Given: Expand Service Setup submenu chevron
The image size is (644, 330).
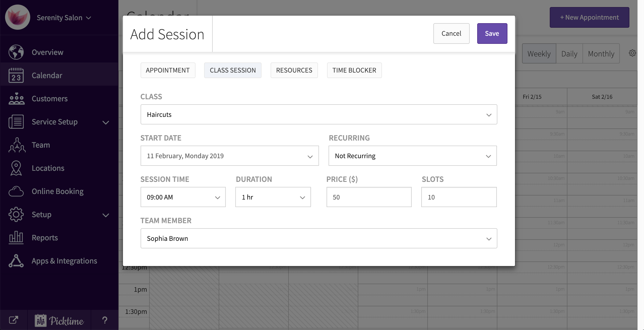Looking at the screenshot, I should tap(106, 122).
